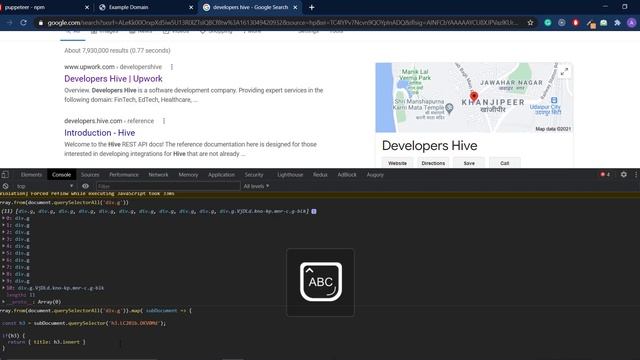Click the site lock icon in address bar
Image resolution: width=640 pixels, height=360 pixels.
point(40,23)
